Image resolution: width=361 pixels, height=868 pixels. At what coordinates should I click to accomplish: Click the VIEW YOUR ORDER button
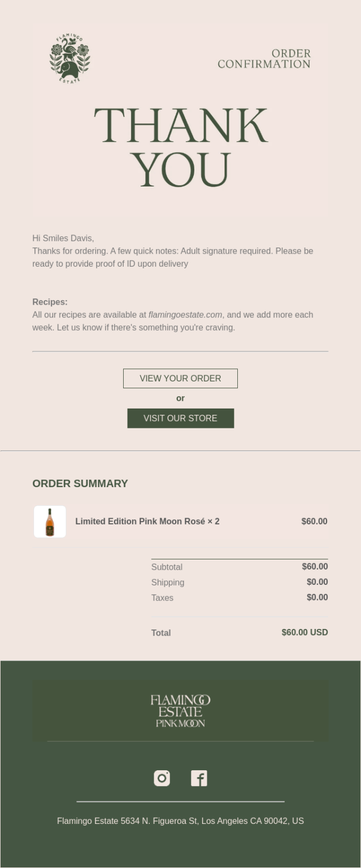[180, 378]
